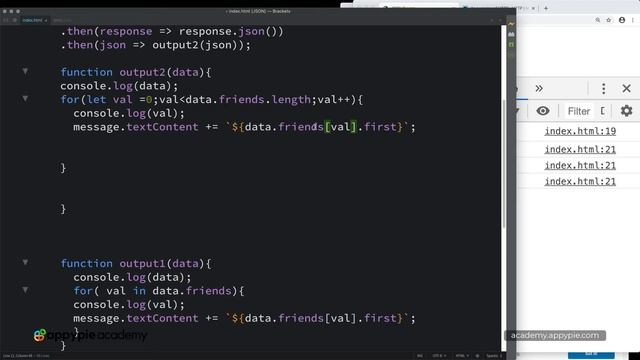The height and width of the screenshot is (360, 640).
Task: Focus the console Filter field
Action: [x=579, y=111]
